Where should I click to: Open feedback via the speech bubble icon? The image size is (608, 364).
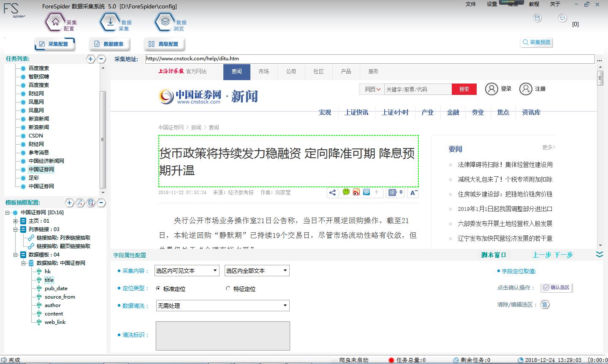pos(562,18)
